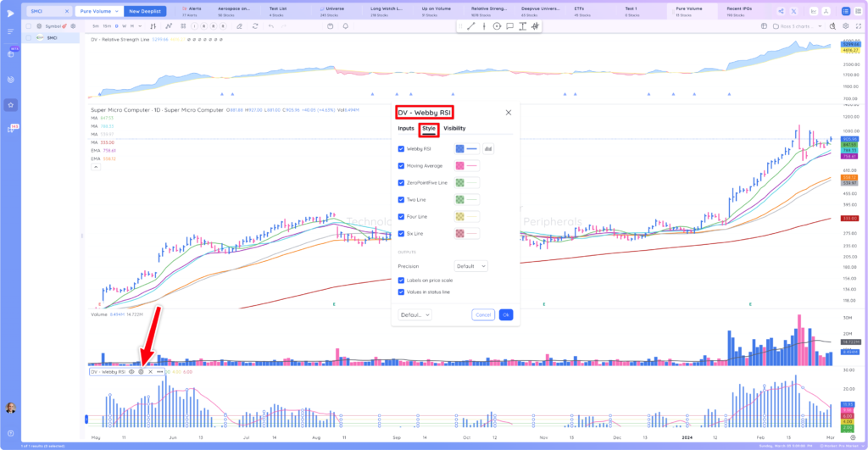Expand the Defaults template dropdown
This screenshot has width=868, height=450.
pos(415,315)
